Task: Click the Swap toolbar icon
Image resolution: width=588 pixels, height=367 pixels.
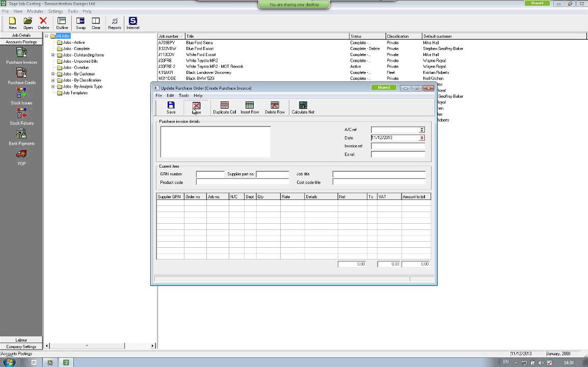Action: (81, 23)
